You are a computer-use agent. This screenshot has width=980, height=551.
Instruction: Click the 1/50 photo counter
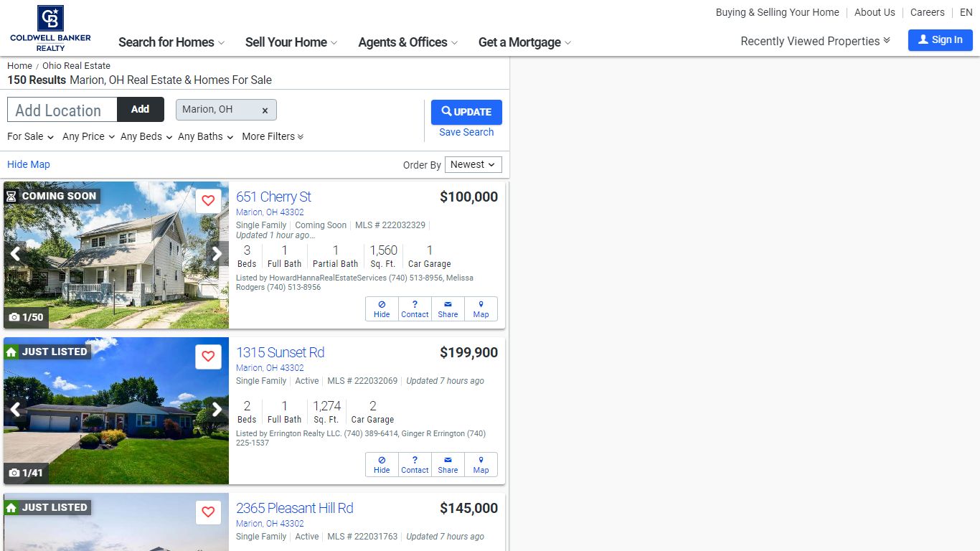(x=27, y=317)
